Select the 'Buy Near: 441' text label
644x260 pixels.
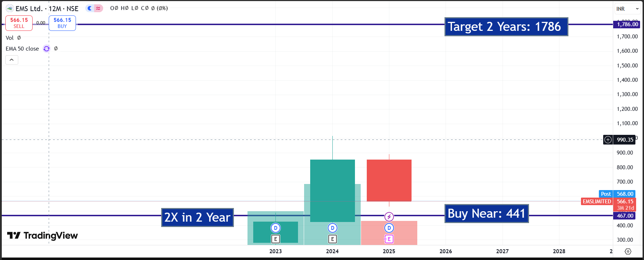point(486,213)
